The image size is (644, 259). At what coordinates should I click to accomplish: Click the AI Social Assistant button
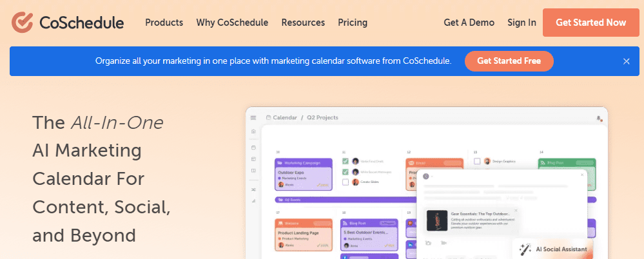[552, 249]
